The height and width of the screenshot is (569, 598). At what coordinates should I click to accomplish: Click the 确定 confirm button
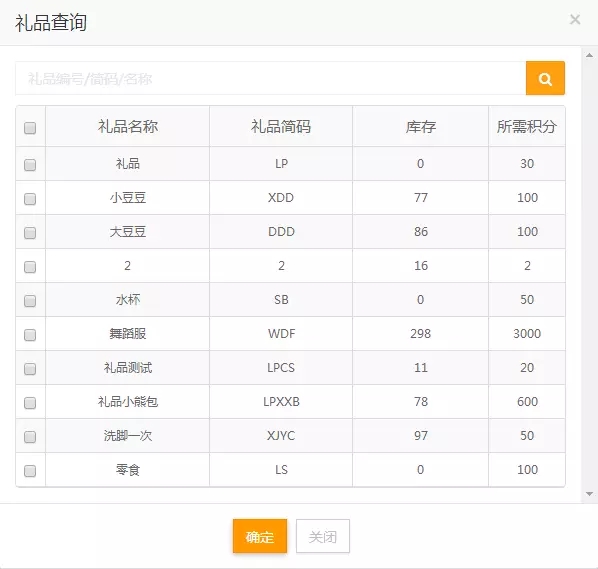tap(260, 536)
